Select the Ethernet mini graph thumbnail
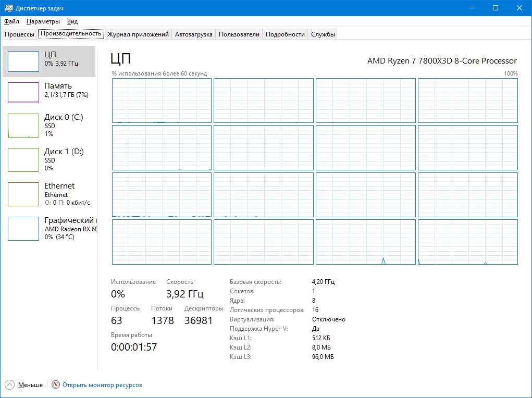 (x=23, y=194)
